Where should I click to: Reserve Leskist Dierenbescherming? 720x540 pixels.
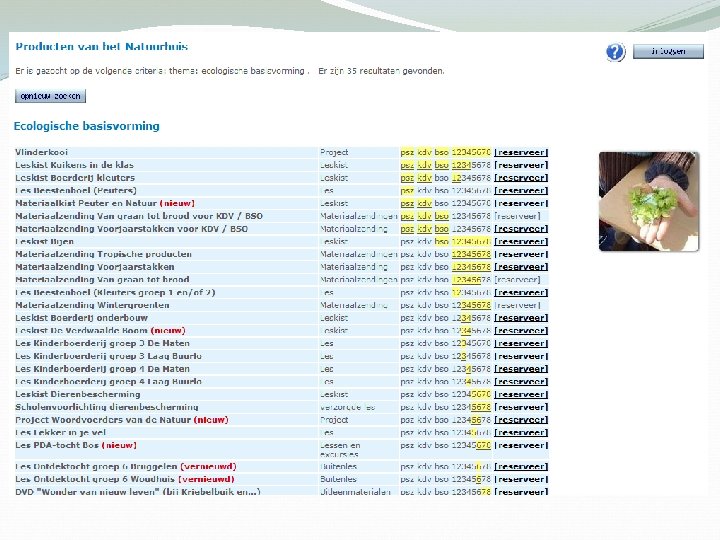point(521,394)
